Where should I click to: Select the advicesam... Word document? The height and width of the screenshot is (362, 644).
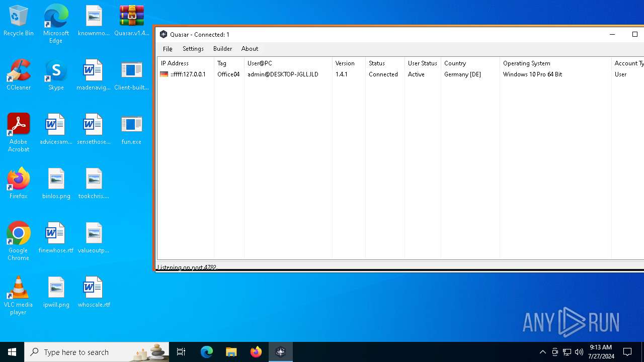[x=56, y=130]
